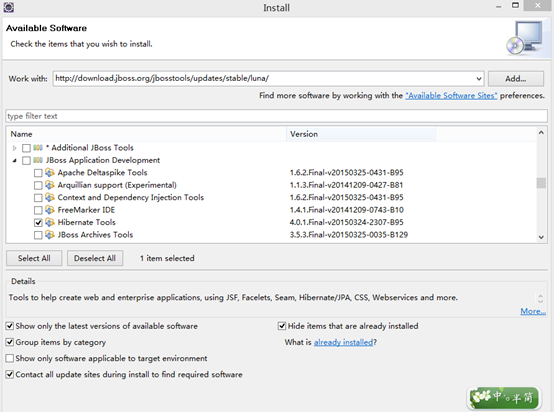Expand the Additional JBoss Tools tree node
Screen dimensions: 554x412
(x=14, y=148)
